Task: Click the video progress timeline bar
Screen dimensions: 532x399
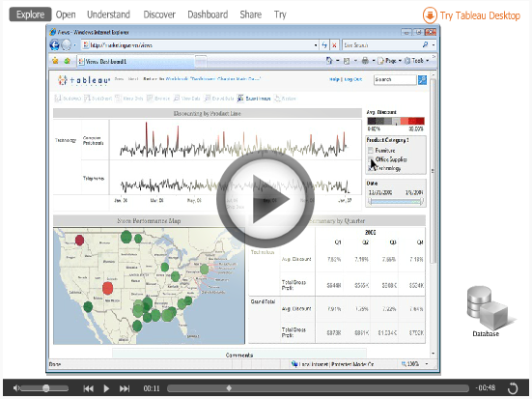Action: coord(318,388)
